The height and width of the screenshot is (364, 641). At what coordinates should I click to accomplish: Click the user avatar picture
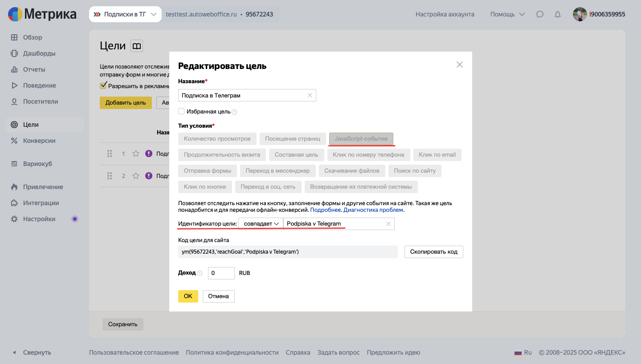(x=580, y=14)
